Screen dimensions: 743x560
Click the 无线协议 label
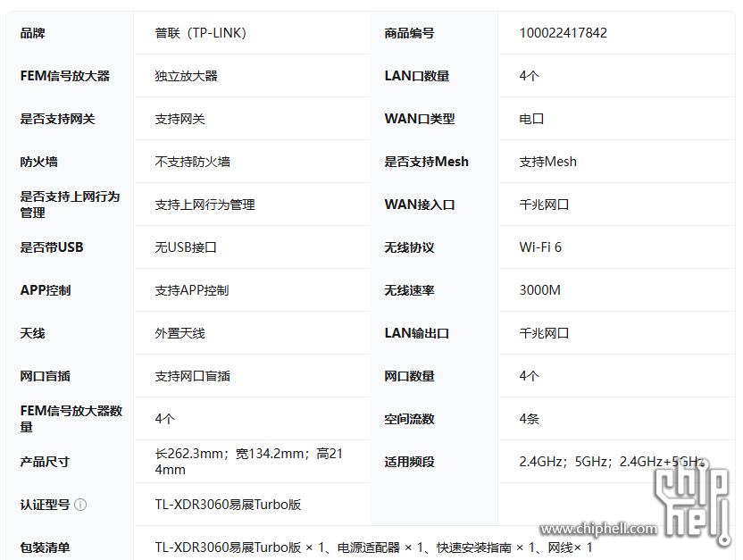409,247
